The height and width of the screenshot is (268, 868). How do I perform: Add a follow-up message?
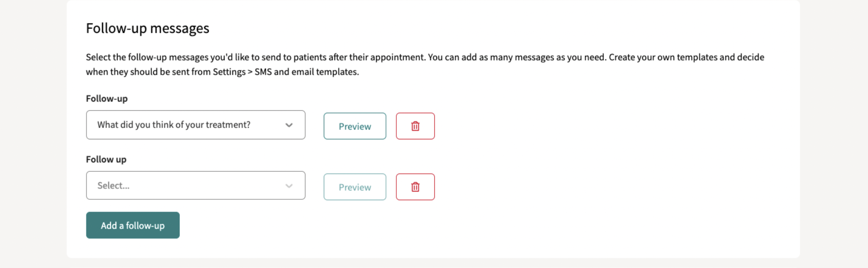(x=133, y=225)
